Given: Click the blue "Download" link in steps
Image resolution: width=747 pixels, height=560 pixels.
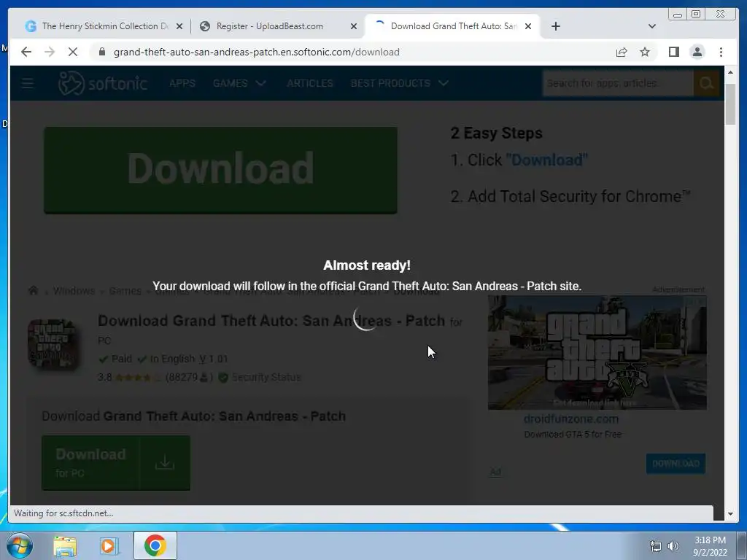Looking at the screenshot, I should (x=547, y=160).
